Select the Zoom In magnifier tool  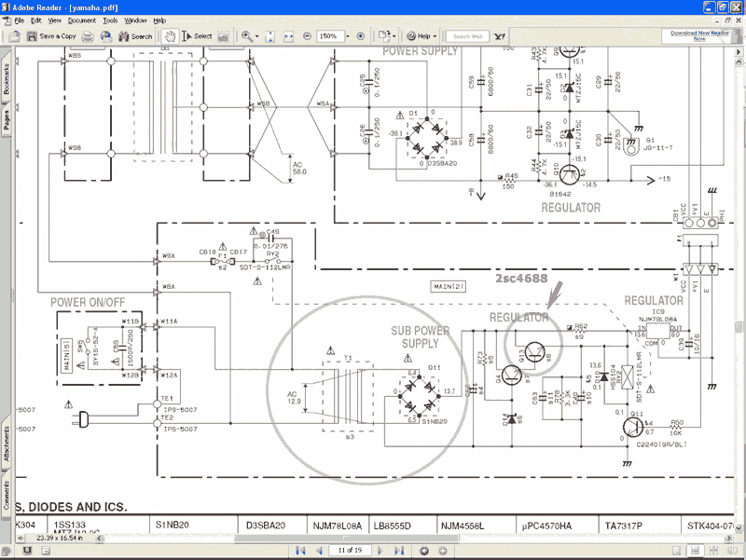(247, 36)
